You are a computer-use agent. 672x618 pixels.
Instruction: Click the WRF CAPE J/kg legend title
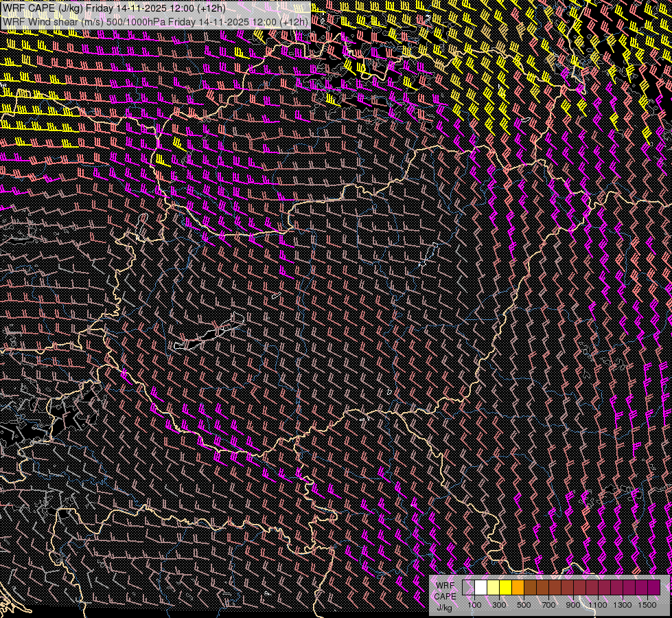[x=445, y=596]
